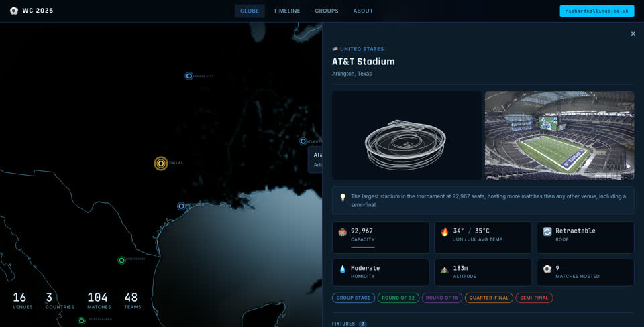Switch to the Globe tab
644x327 pixels.
pyautogui.click(x=250, y=11)
